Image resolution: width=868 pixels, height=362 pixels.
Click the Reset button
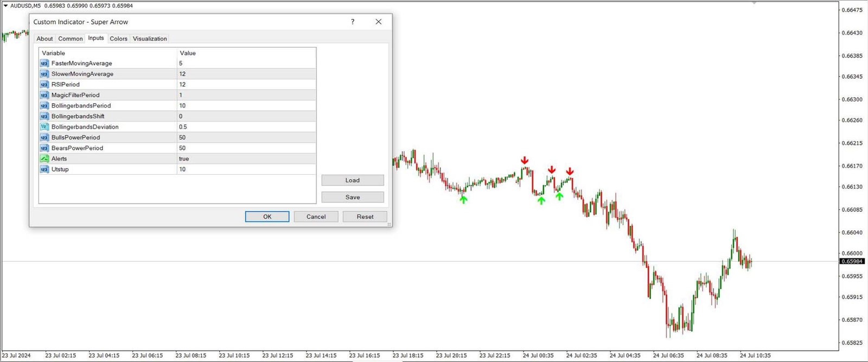pyautogui.click(x=365, y=217)
